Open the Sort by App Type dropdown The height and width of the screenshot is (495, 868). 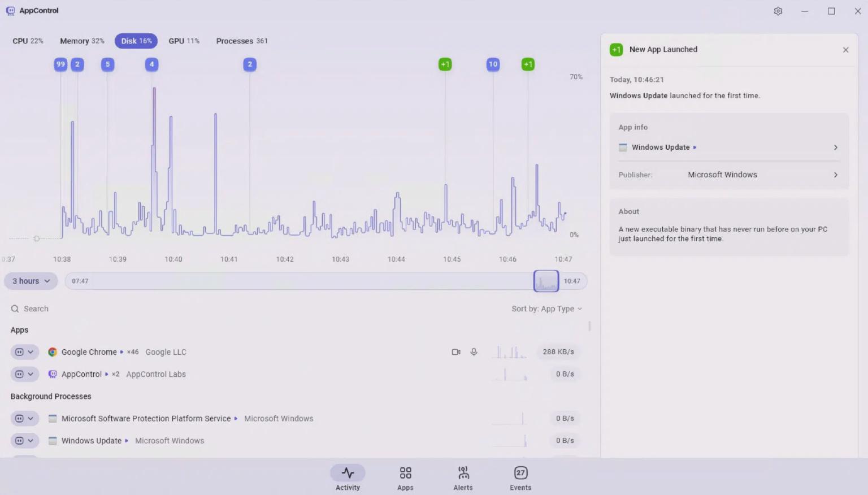(546, 309)
